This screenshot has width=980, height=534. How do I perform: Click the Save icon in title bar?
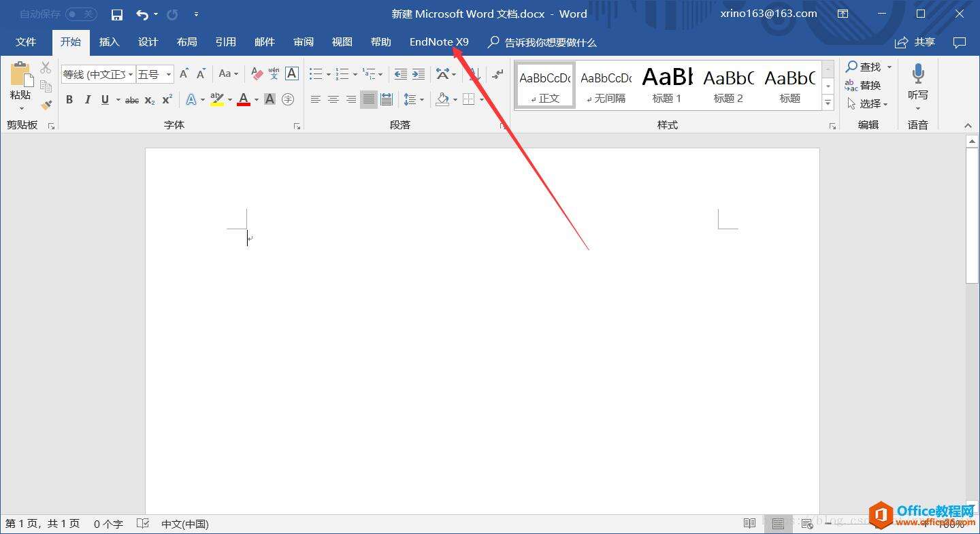click(x=117, y=14)
